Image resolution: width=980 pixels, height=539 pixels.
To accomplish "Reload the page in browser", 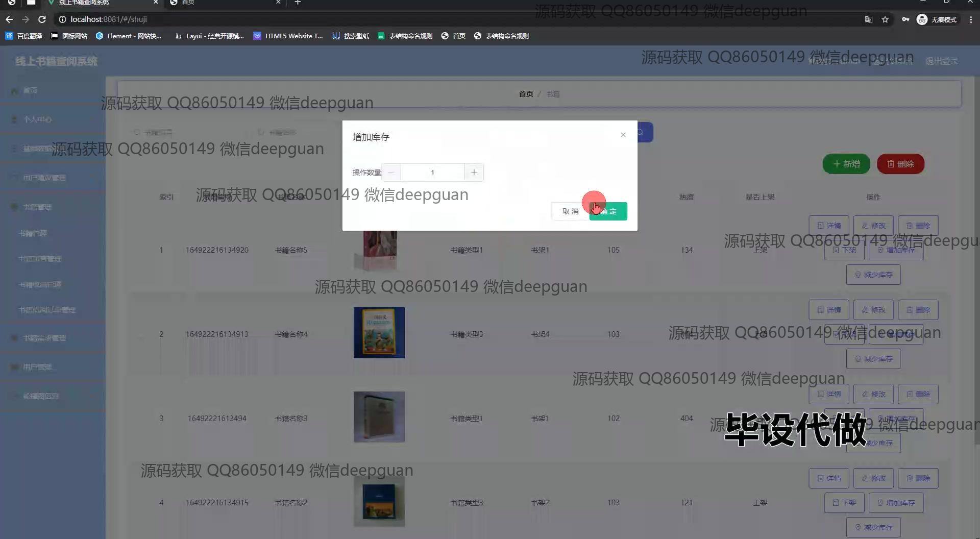I will click(42, 19).
